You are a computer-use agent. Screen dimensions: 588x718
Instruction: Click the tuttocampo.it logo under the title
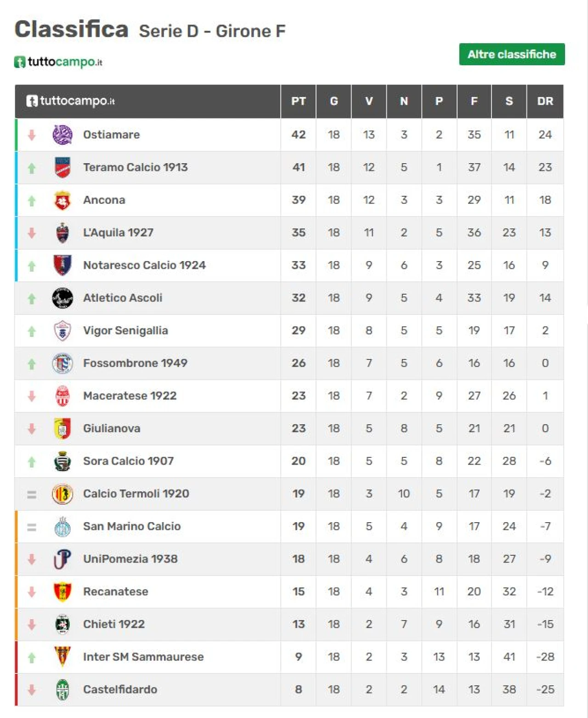coord(58,62)
